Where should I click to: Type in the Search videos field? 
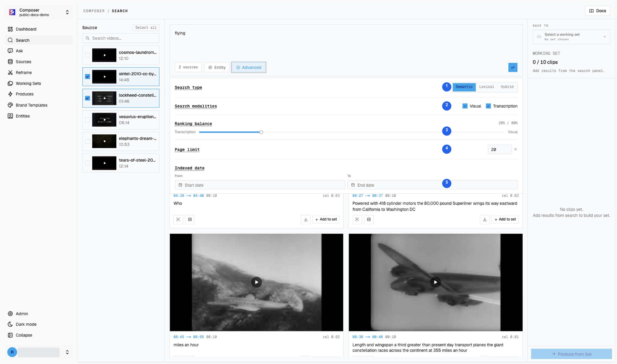(121, 38)
